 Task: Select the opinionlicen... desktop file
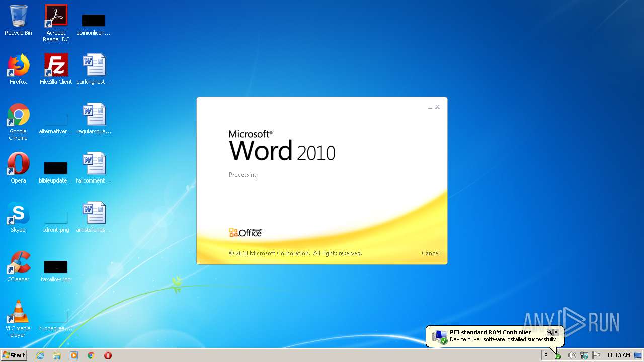(94, 24)
